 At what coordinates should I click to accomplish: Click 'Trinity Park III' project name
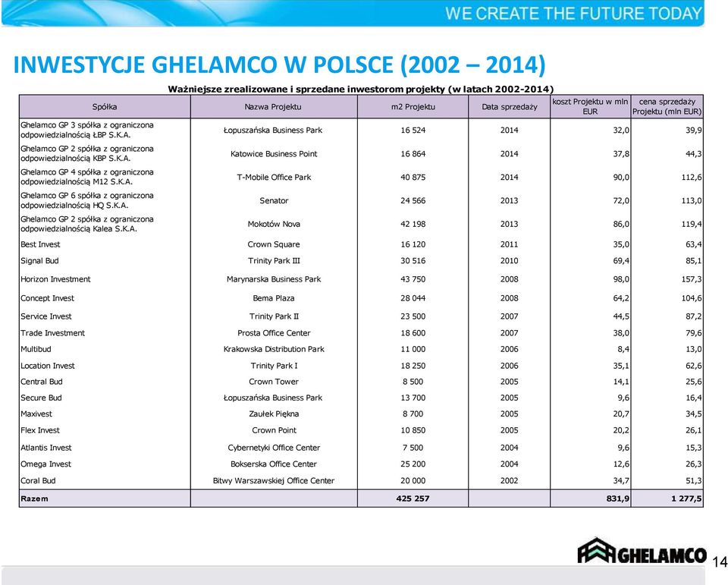[x=274, y=261]
